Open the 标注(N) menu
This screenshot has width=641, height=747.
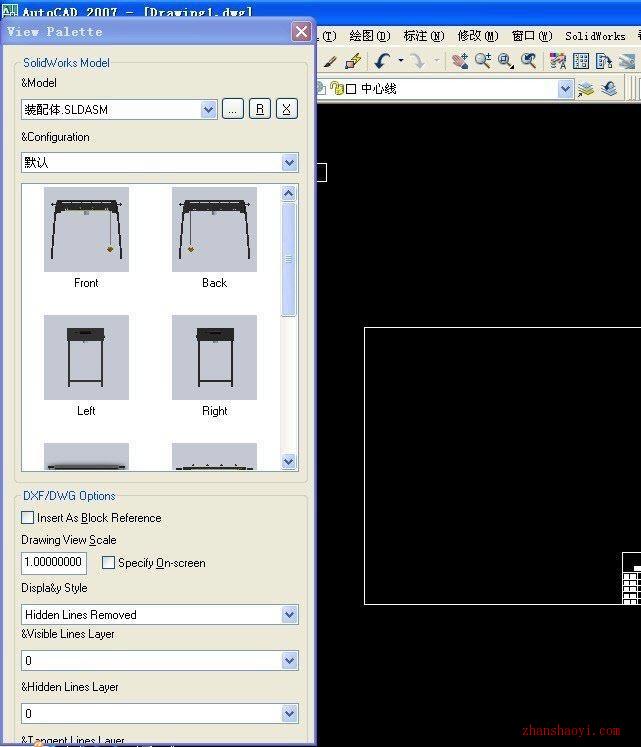tap(424, 36)
